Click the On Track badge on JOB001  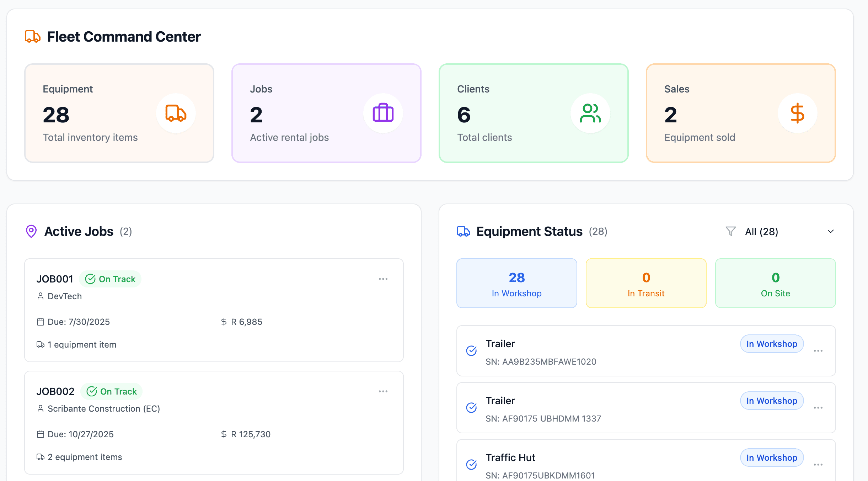pyautogui.click(x=110, y=279)
